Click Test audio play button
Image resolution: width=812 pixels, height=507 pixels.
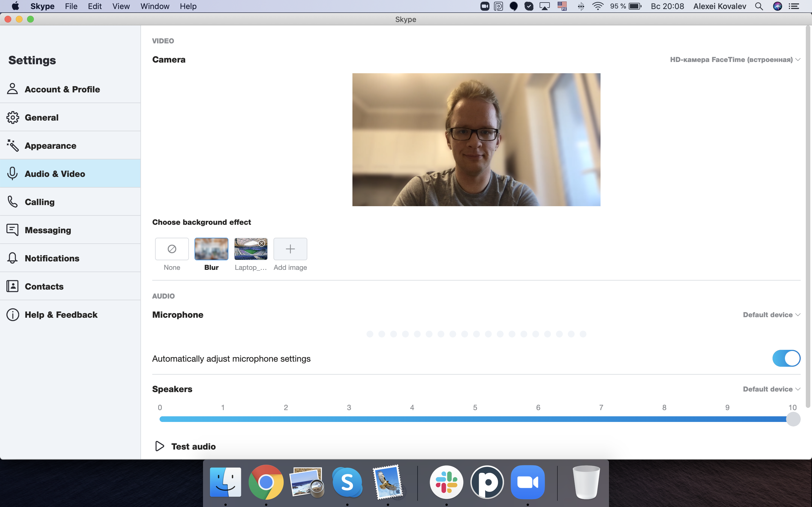[159, 446]
